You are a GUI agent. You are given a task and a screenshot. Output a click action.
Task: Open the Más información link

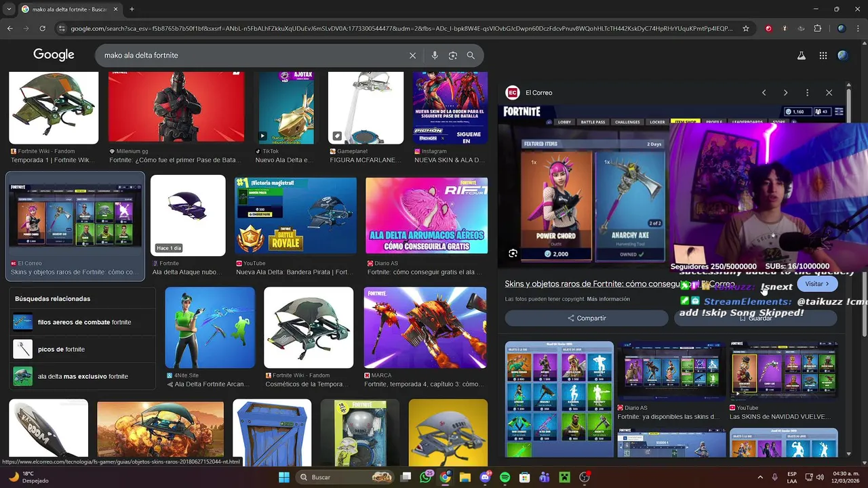pyautogui.click(x=608, y=299)
